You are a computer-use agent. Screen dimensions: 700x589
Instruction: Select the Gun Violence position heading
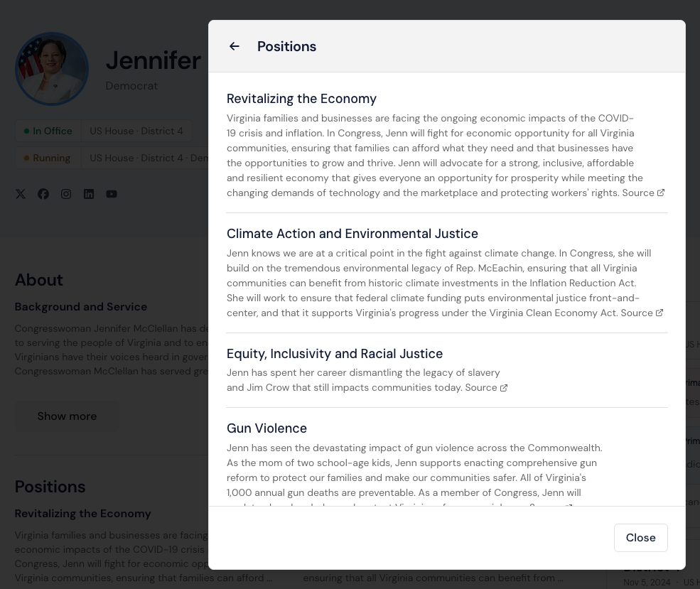266,428
